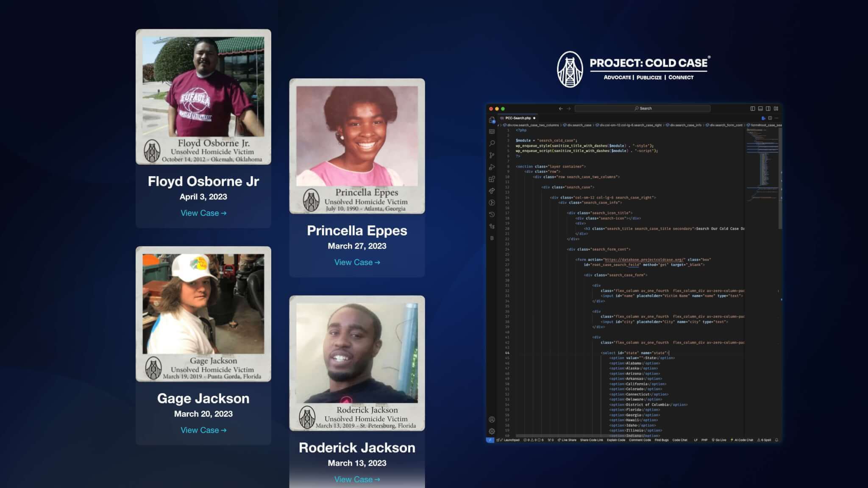Open Run and Debug view icon

492,167
